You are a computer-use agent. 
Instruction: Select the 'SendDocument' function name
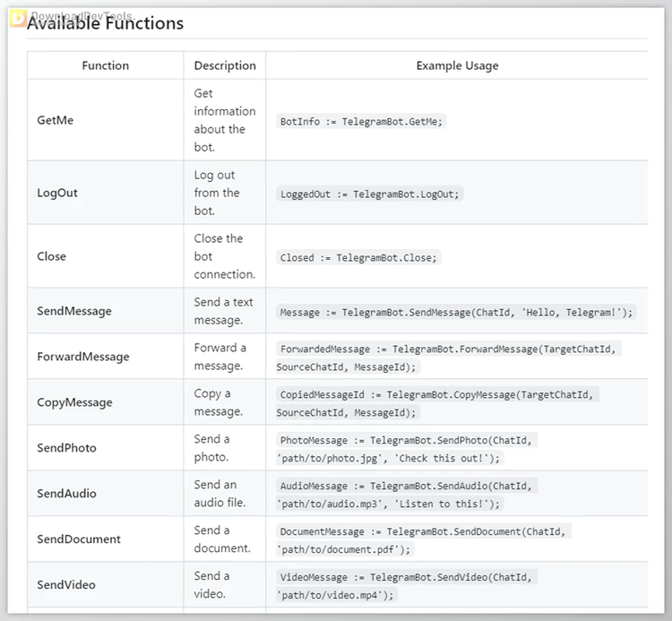click(x=79, y=539)
